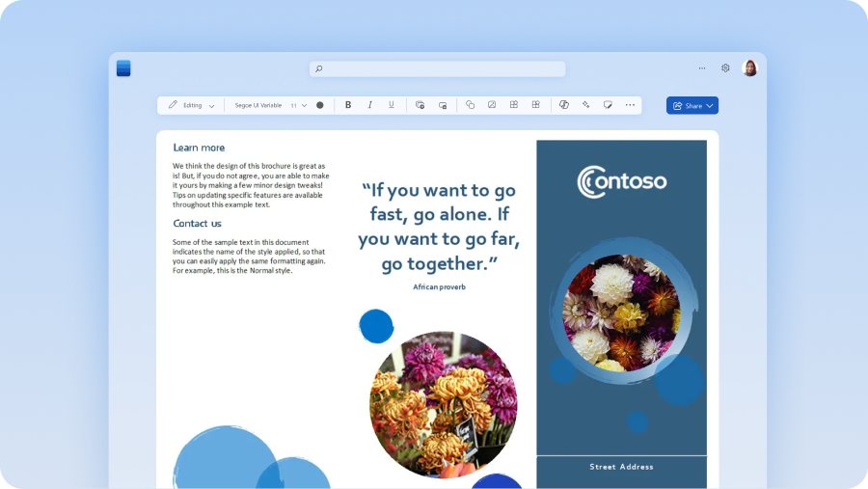
Task: Click the comment note icon in the toolbar
Action: click(x=608, y=105)
